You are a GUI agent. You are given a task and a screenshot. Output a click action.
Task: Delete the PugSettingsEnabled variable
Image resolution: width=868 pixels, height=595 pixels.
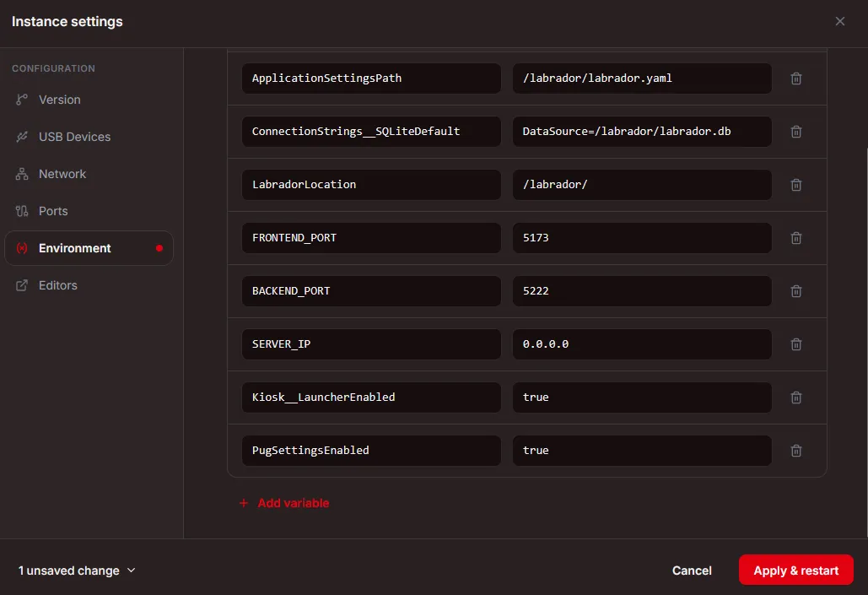pyautogui.click(x=796, y=451)
